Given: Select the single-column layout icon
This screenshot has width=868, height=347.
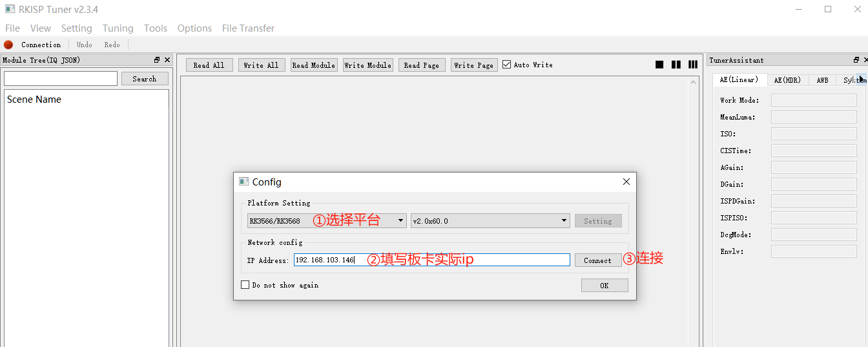Looking at the screenshot, I should (x=659, y=65).
